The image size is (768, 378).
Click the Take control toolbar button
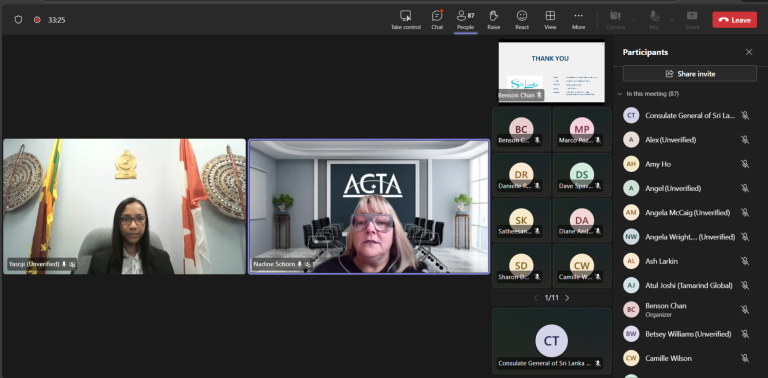tap(406, 20)
